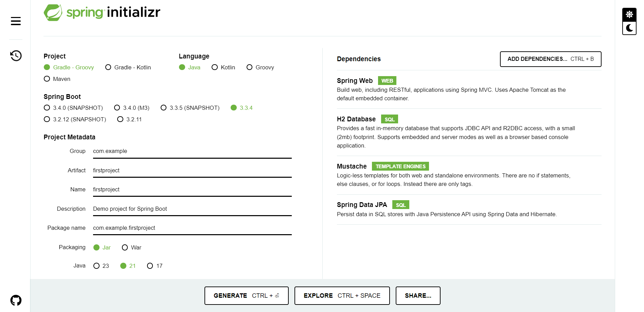Open GitHub via the icon at bottom left
Screen dimensions: 644x312
click(x=15, y=300)
